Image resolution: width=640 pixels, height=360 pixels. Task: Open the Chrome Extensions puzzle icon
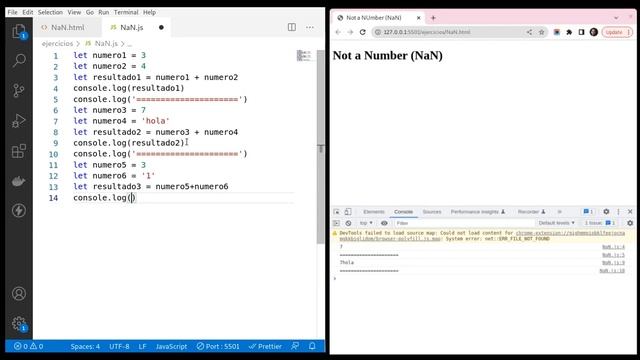(569, 32)
